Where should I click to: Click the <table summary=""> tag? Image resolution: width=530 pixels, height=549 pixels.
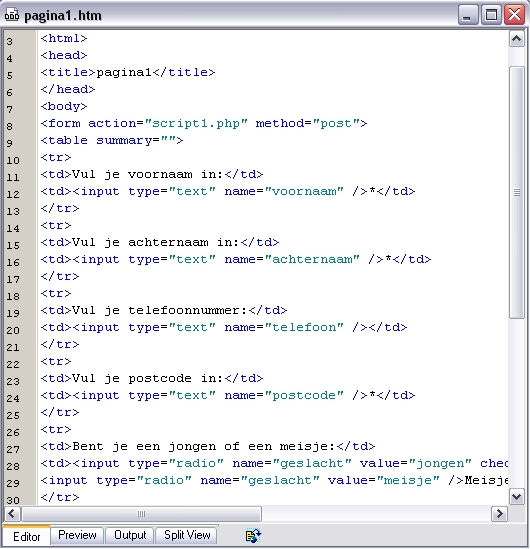[x=112, y=140]
